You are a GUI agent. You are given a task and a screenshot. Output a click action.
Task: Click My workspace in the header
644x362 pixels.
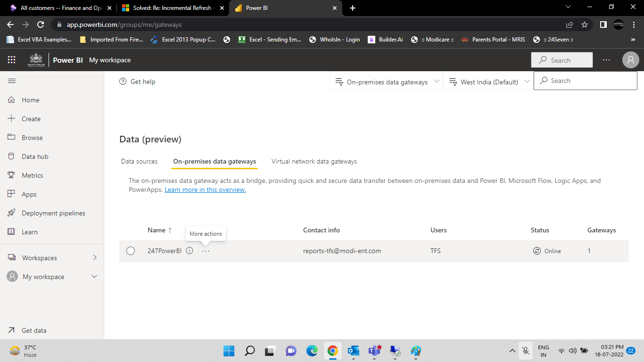(110, 60)
